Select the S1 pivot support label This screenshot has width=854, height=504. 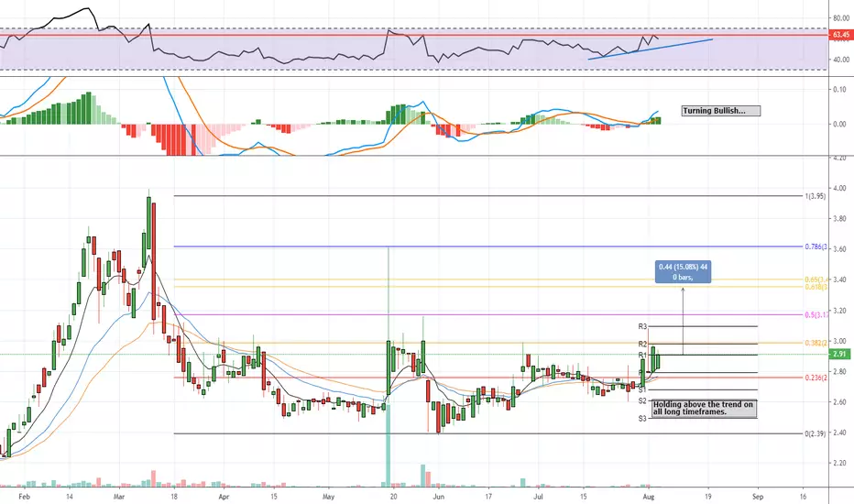[x=642, y=390]
